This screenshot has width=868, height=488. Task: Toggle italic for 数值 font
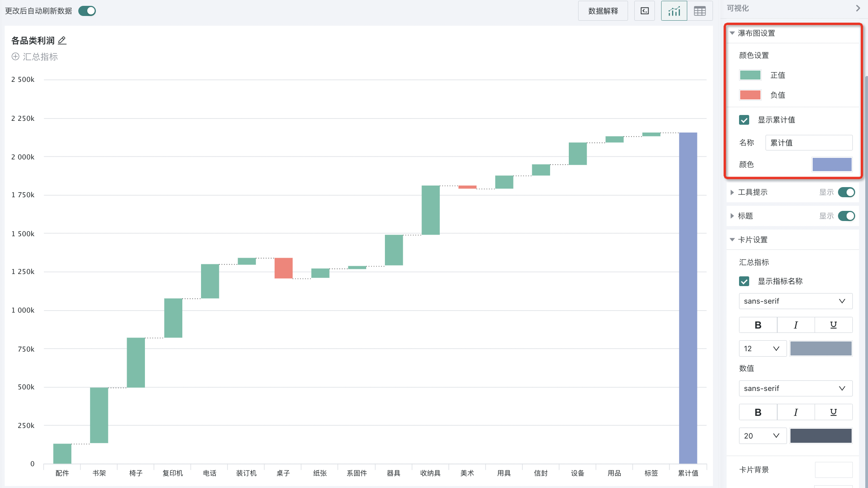(796, 412)
